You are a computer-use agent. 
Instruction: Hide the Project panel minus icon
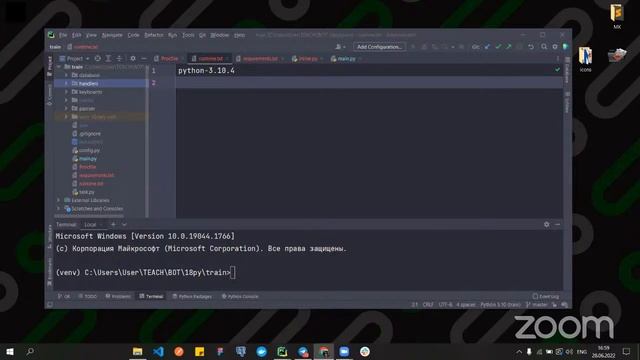(143, 59)
